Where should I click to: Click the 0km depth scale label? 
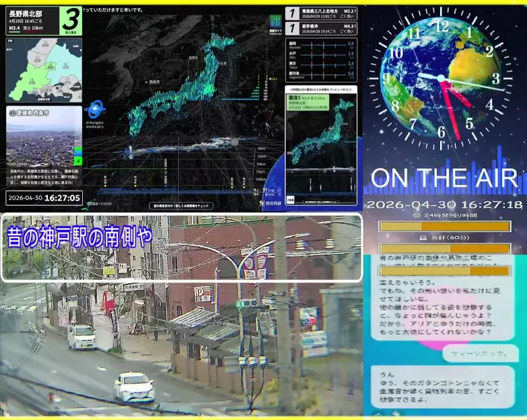click(261, 148)
